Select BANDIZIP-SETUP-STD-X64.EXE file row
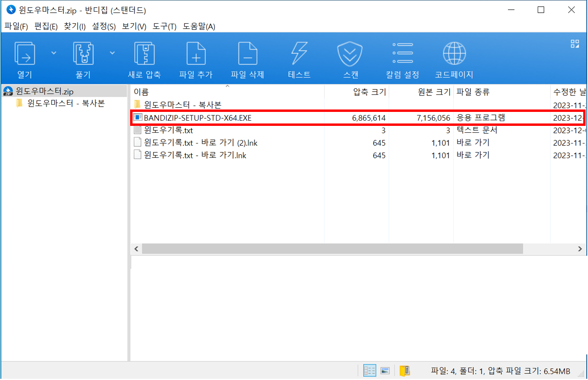The height and width of the screenshot is (380, 588). tap(358, 118)
